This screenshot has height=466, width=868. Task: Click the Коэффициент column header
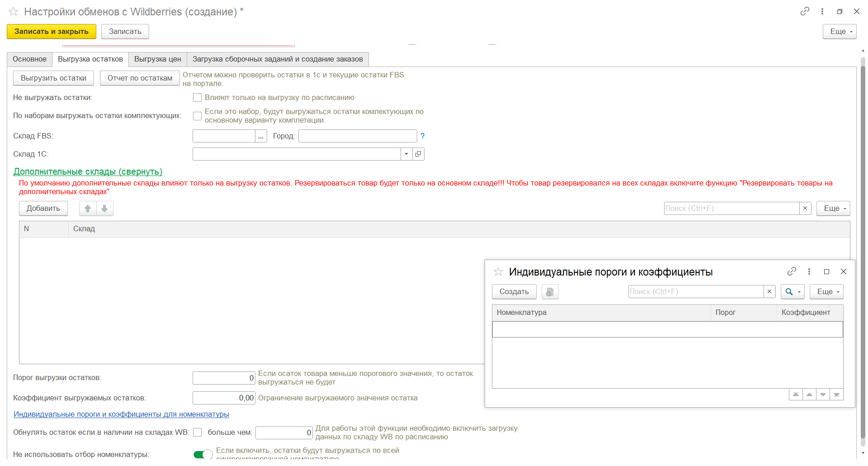(810, 313)
